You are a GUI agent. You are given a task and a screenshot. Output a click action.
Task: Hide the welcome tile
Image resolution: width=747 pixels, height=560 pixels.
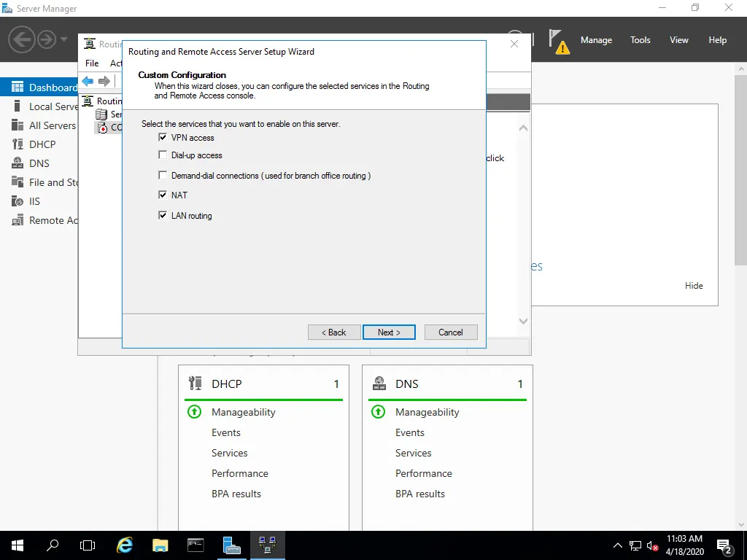pyautogui.click(x=694, y=286)
